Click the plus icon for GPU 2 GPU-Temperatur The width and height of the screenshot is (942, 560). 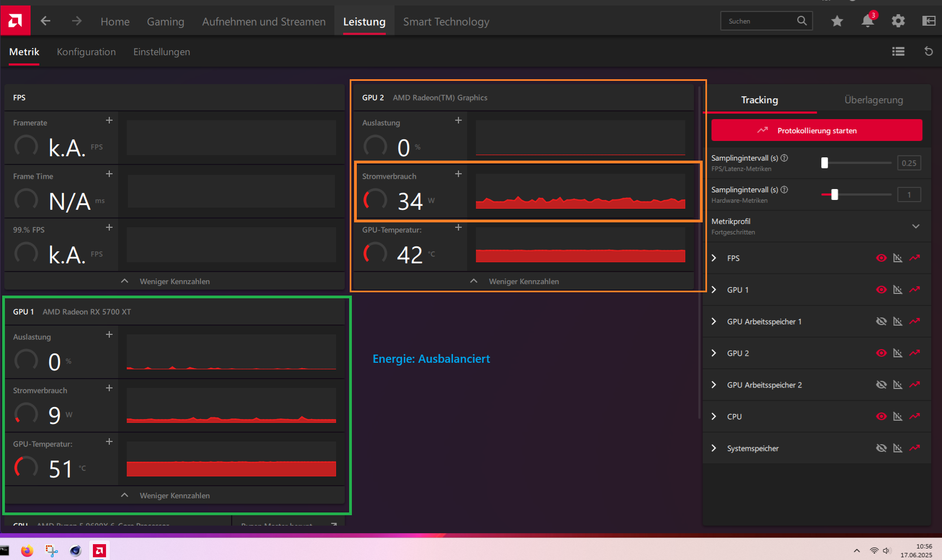pyautogui.click(x=458, y=227)
